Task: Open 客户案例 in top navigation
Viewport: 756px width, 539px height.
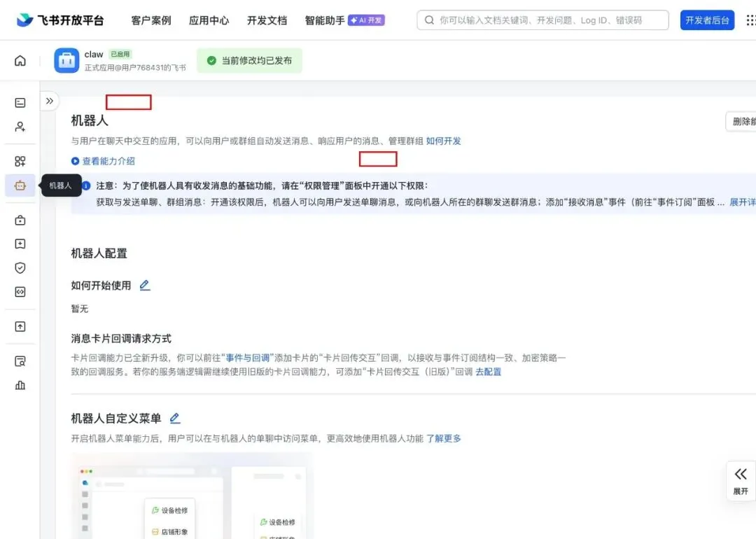Action: [x=151, y=20]
